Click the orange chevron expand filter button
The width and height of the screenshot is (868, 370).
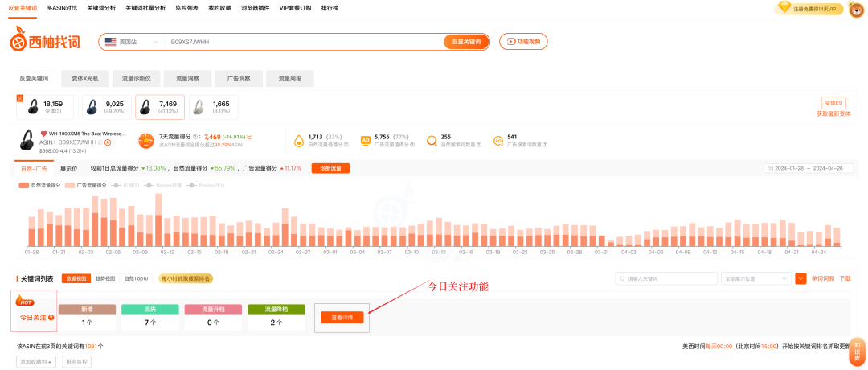click(x=800, y=278)
